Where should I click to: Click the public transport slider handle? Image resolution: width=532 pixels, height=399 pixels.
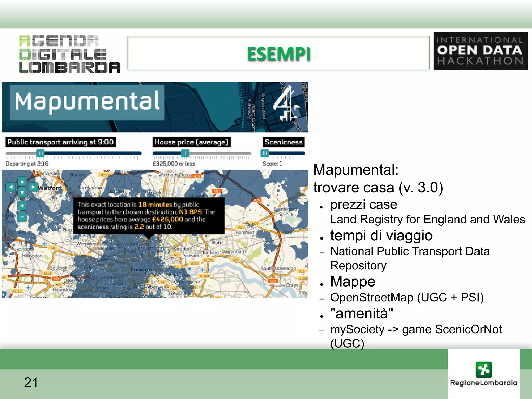coord(41,153)
